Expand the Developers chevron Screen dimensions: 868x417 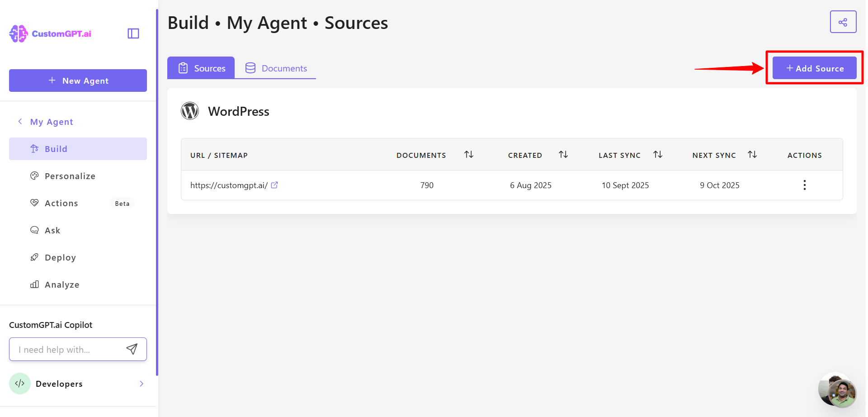tap(142, 384)
